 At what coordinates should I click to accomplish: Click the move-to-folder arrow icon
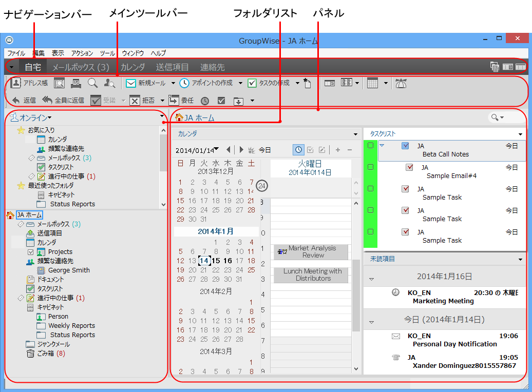(238, 101)
